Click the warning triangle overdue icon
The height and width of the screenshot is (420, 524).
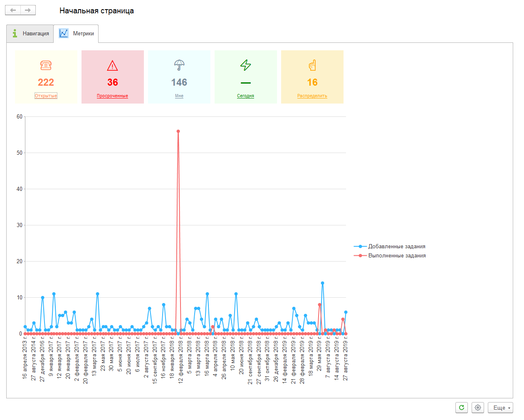pos(112,65)
